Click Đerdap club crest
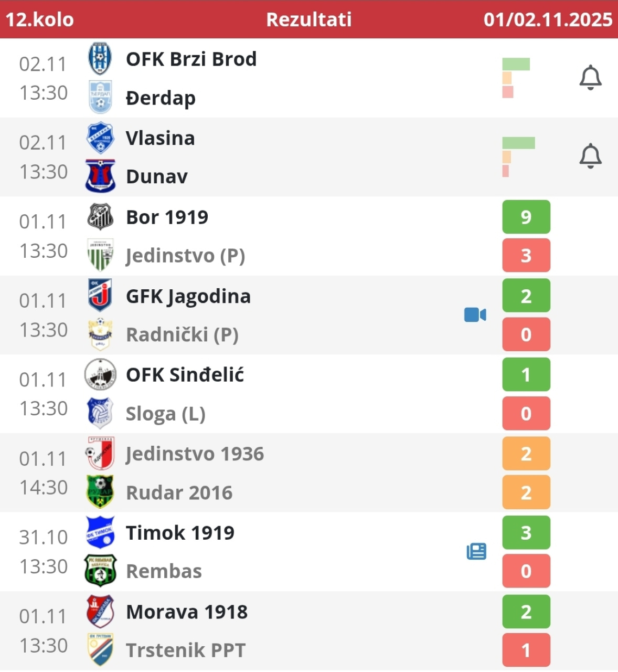618x672 pixels. click(x=100, y=97)
